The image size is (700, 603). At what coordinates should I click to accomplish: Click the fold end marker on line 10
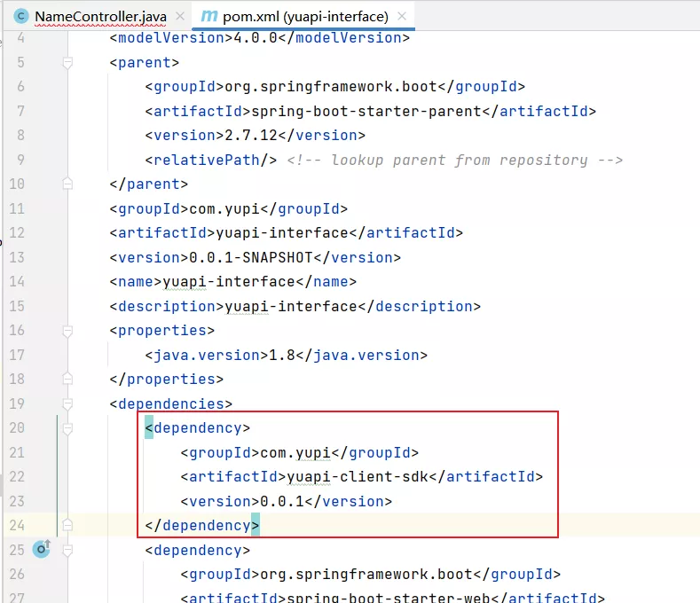[x=67, y=184]
